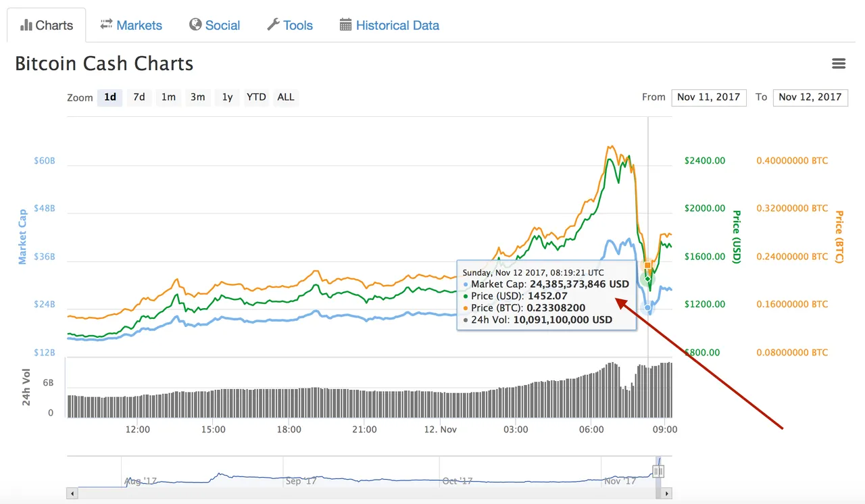The height and width of the screenshot is (504, 865).
Task: Click the blue Market Cap point on the chart
Action: coord(648,308)
